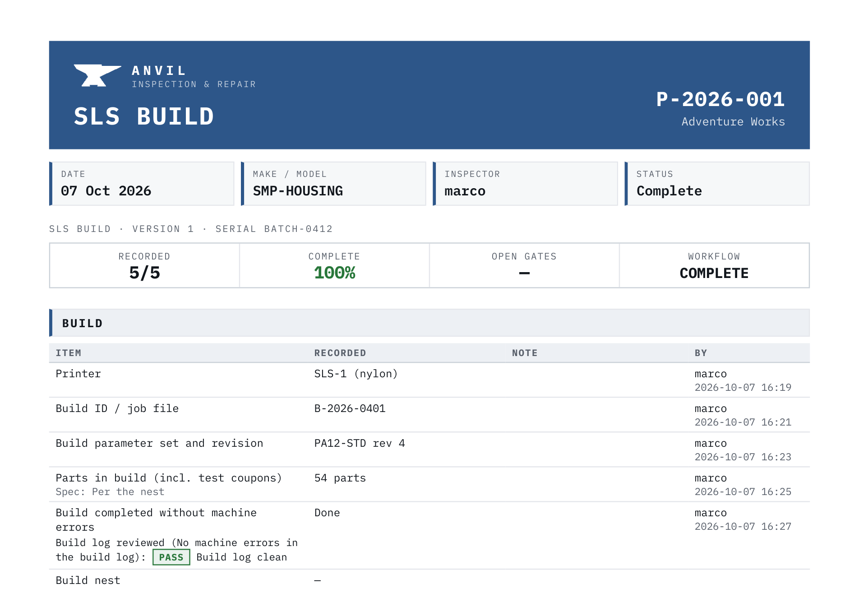Click the white anvil logo icon
Viewport: 859px width, 616px height.
tap(97, 75)
